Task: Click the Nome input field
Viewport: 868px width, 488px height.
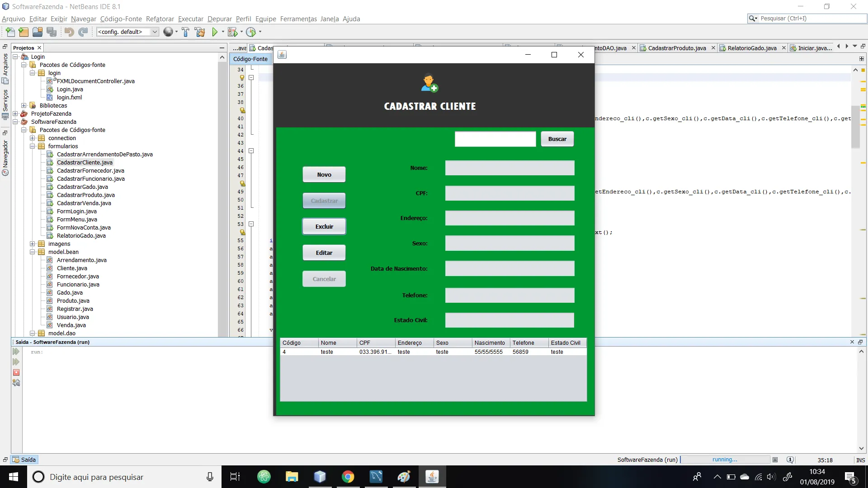Action: (509, 168)
